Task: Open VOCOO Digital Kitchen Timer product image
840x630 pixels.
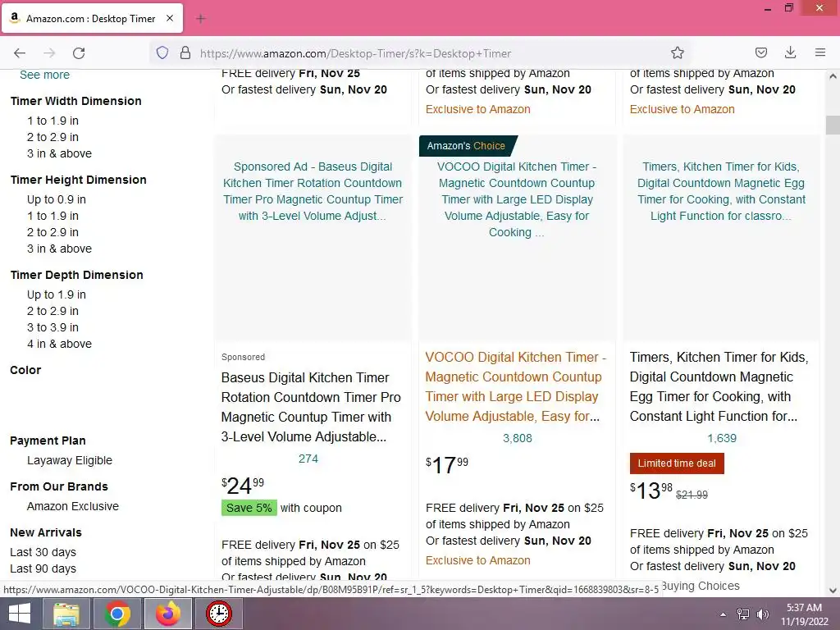Action: point(517,239)
